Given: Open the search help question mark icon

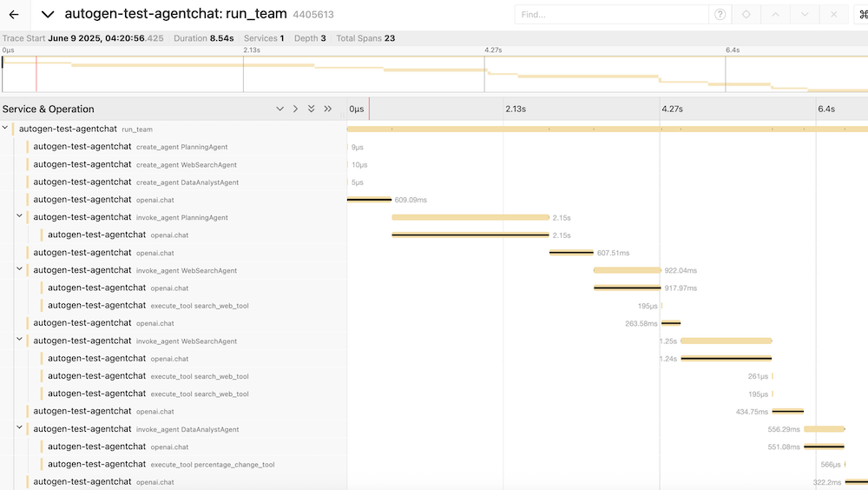Looking at the screenshot, I should (x=720, y=15).
